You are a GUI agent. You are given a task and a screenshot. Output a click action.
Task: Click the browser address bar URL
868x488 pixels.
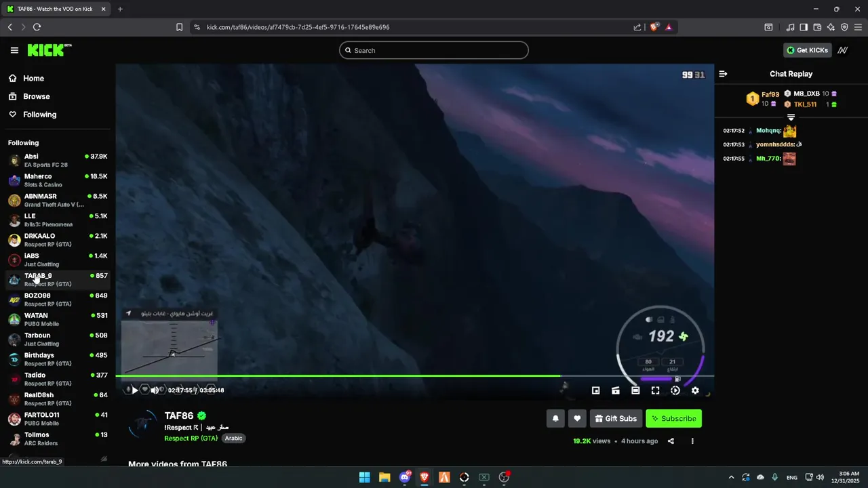click(298, 27)
